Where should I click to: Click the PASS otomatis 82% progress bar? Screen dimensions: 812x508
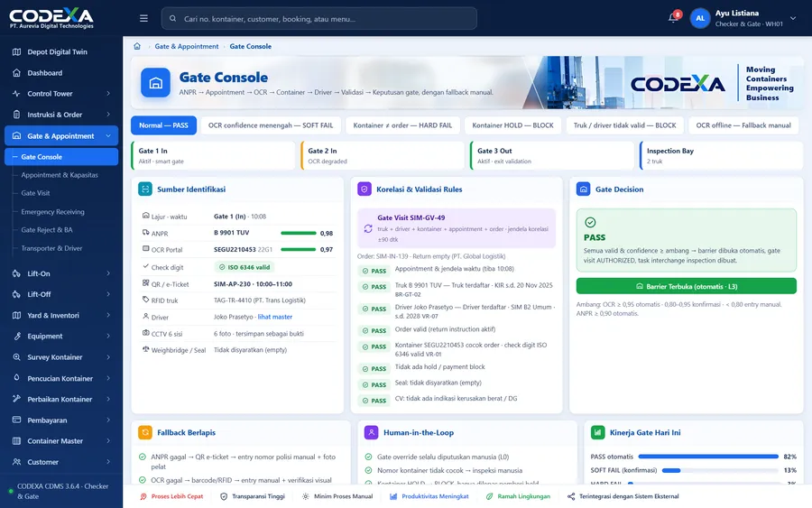pyautogui.click(x=708, y=457)
